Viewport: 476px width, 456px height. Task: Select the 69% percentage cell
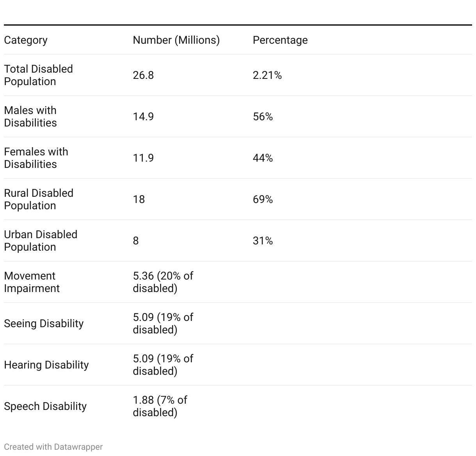pos(263,199)
